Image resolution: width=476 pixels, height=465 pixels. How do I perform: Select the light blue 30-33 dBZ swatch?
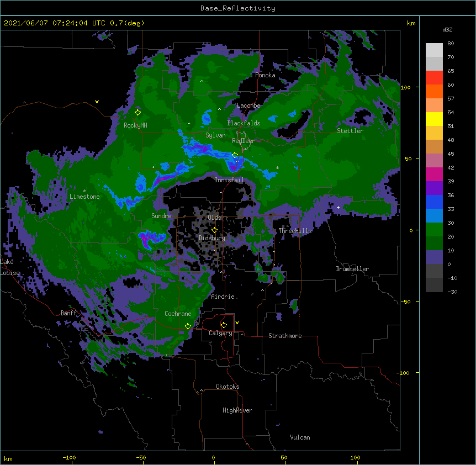(434, 215)
